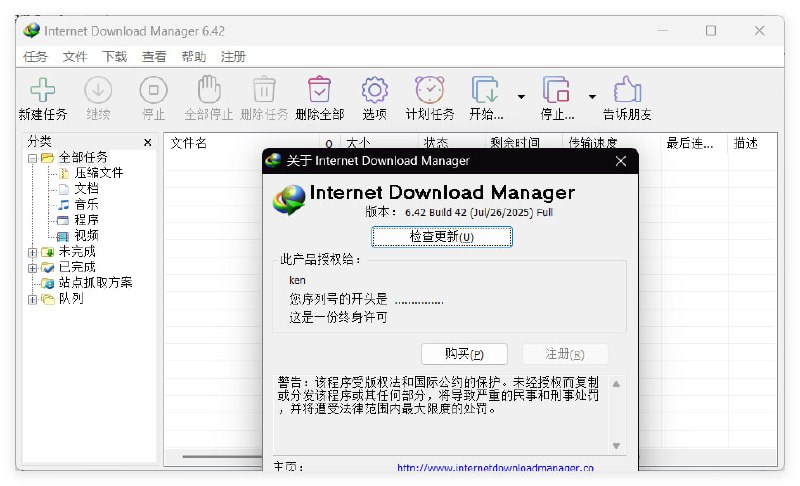The height and width of the screenshot is (486, 800).
Task: Click scroll-down arrow in warning text box
Action: tap(616, 446)
